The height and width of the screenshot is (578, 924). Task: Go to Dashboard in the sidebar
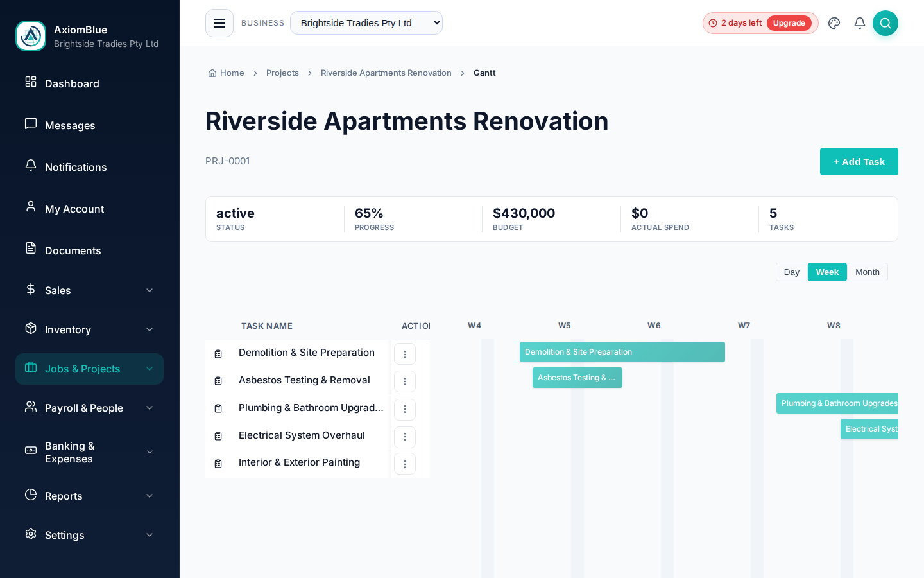point(72,83)
